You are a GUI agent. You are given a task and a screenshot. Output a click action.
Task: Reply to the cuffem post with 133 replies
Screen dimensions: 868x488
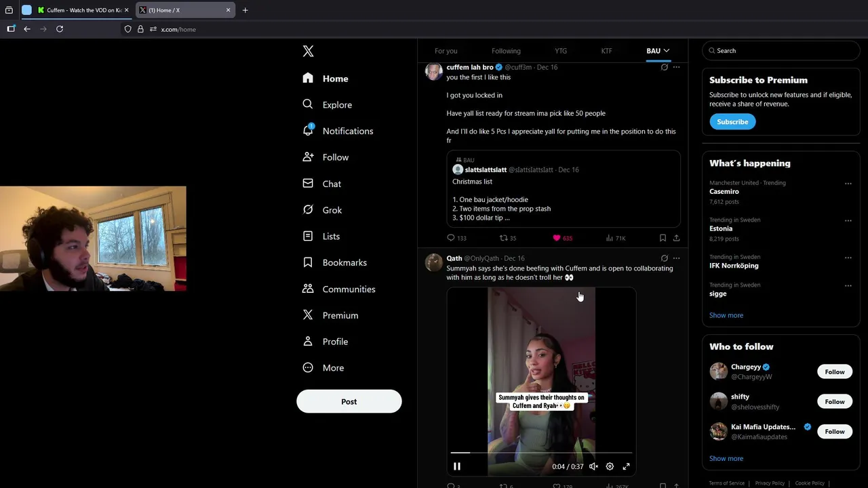[x=456, y=238]
